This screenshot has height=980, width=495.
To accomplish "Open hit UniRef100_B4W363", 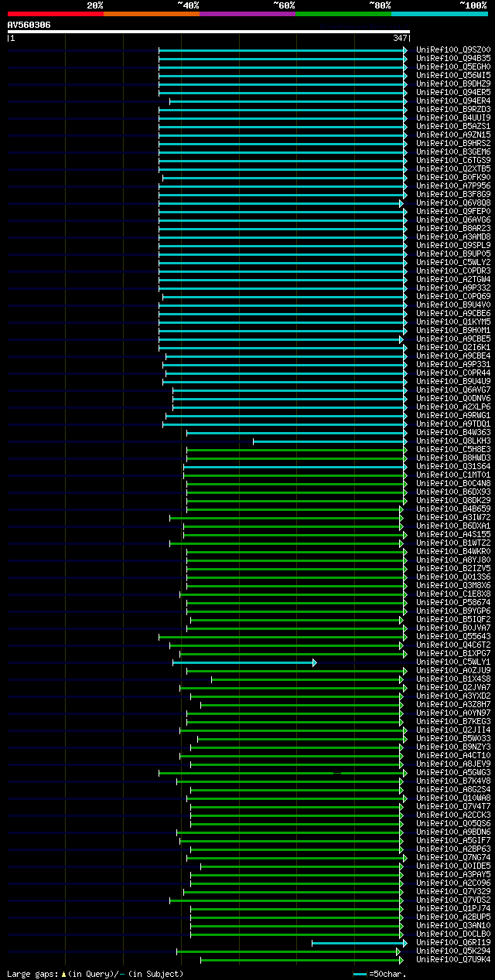I will tap(453, 432).
